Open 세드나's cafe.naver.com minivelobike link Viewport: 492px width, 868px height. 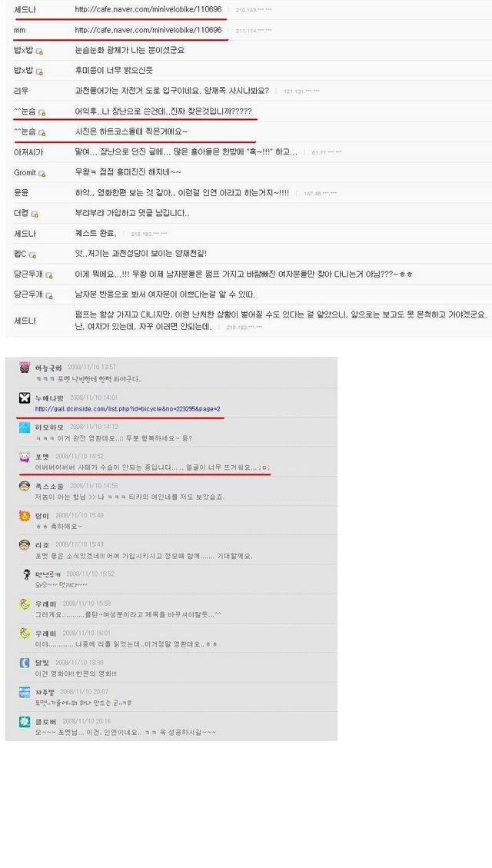tap(148, 9)
